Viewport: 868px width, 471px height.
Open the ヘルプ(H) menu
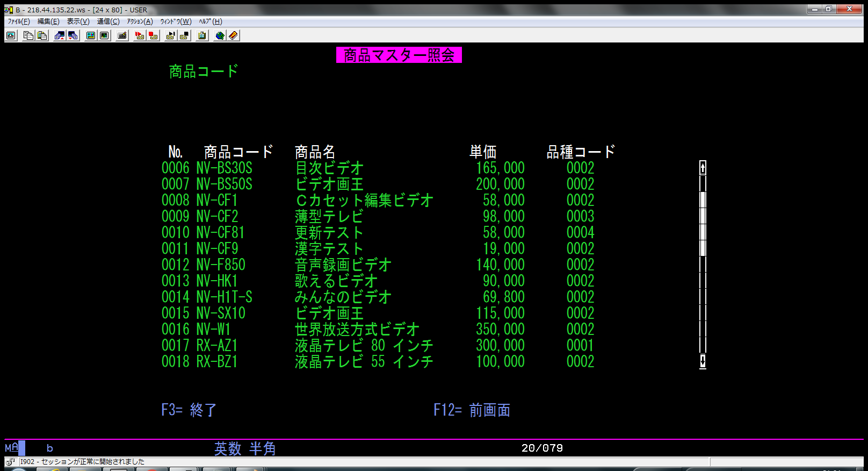[x=210, y=22]
